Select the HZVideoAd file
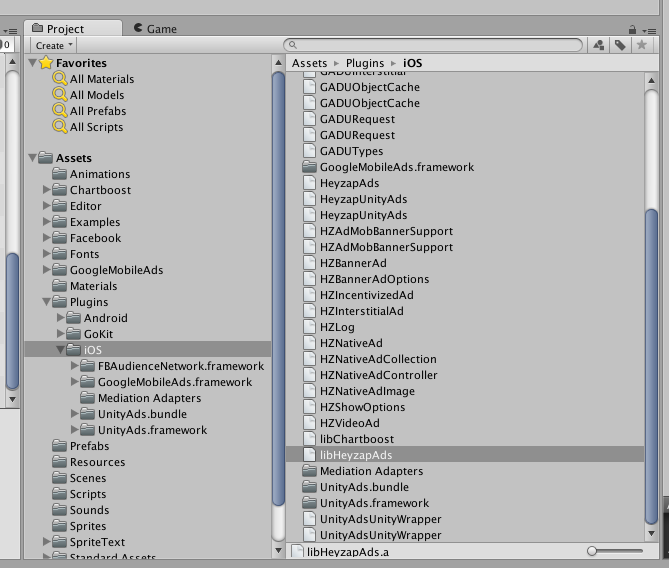 349,423
